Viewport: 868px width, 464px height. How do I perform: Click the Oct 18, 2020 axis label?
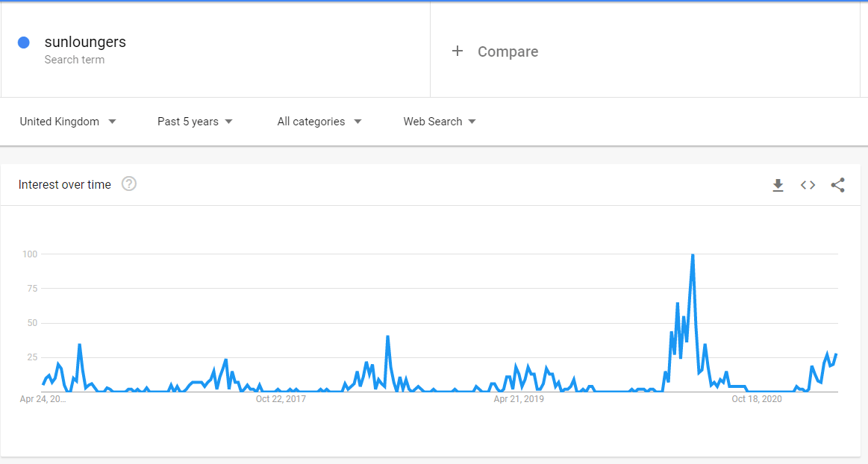(756, 399)
